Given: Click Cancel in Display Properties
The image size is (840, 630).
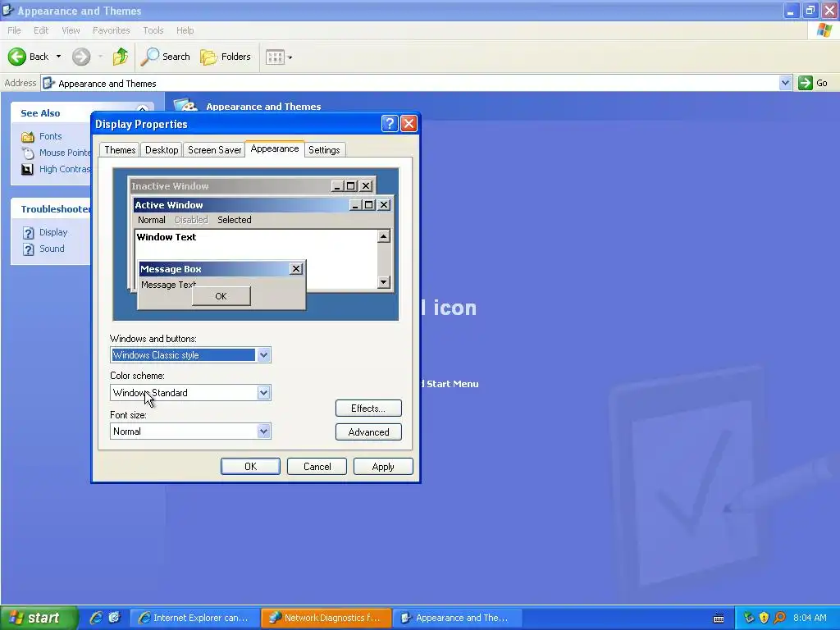Looking at the screenshot, I should [317, 467].
